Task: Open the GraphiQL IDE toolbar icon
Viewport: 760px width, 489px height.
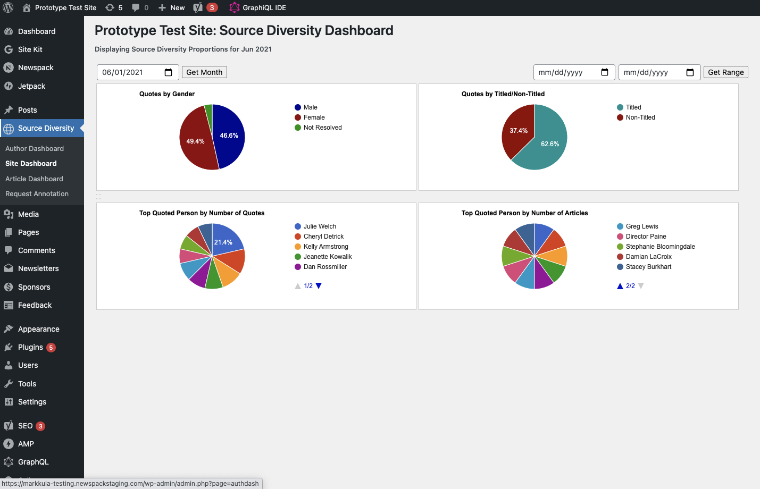Action: click(235, 7)
